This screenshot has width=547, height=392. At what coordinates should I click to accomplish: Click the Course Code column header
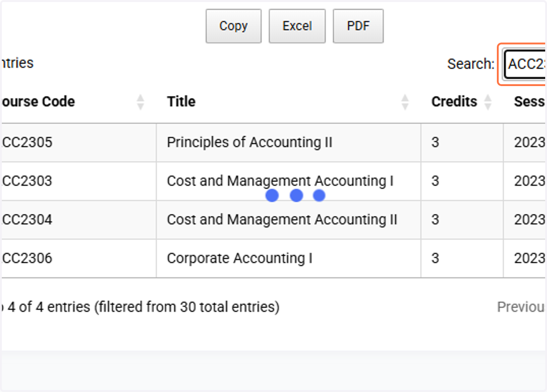pyautogui.click(x=78, y=102)
